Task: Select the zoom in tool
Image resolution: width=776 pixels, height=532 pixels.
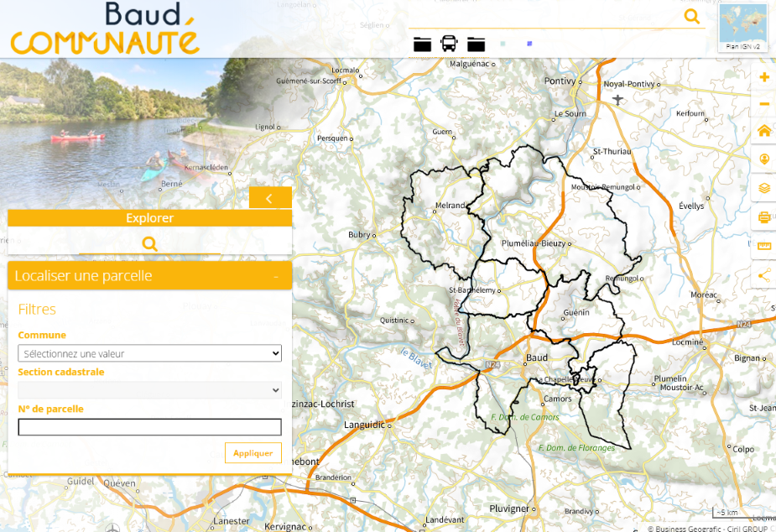Action: [763, 76]
